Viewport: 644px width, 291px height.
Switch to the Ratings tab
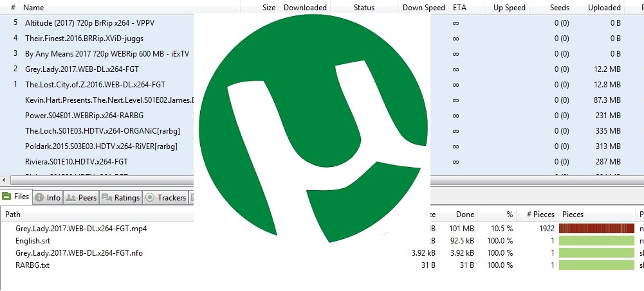point(120,198)
